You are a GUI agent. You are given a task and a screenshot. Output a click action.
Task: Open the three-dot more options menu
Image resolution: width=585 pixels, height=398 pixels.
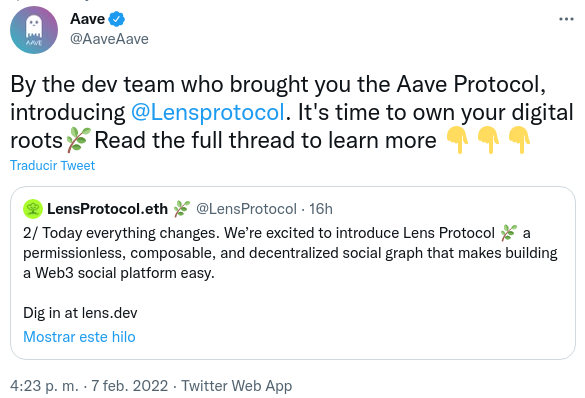[x=566, y=19]
